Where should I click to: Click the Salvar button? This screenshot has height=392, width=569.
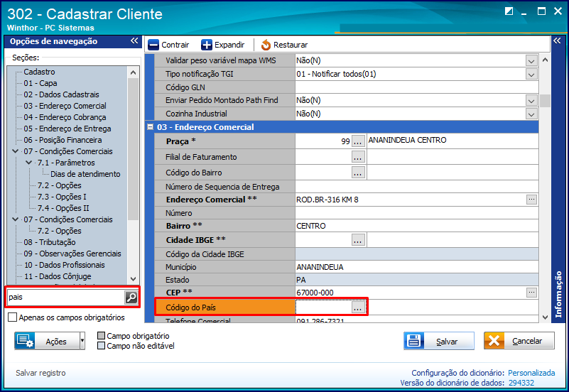[439, 341]
